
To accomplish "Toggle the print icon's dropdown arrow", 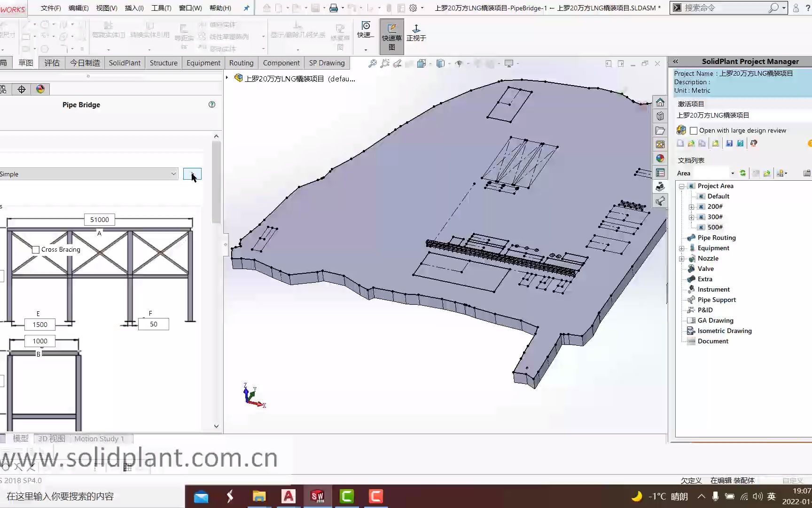I will tap(343, 8).
